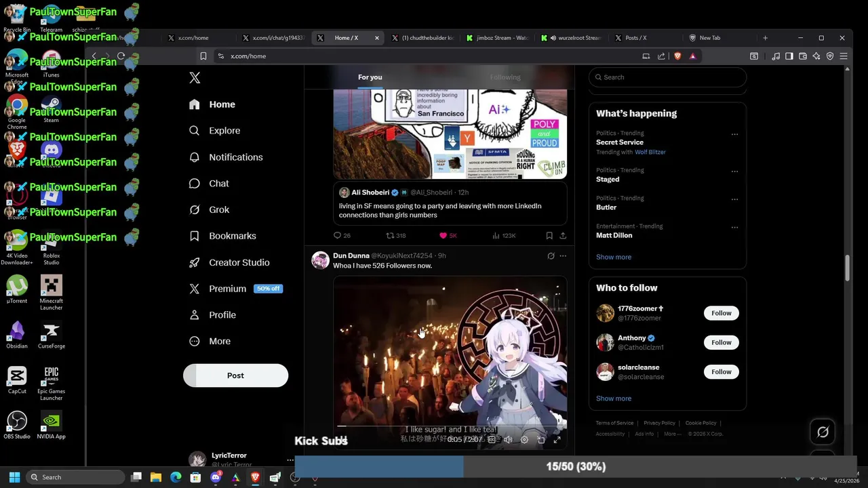The height and width of the screenshot is (488, 868).
Task: Open Creator Studio in sidebar
Action: pyautogui.click(x=229, y=262)
